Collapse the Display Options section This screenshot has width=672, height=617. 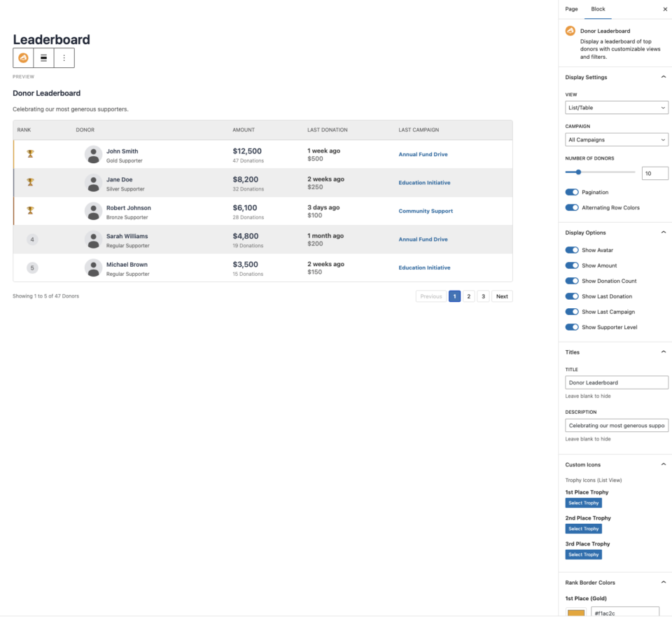[663, 233]
